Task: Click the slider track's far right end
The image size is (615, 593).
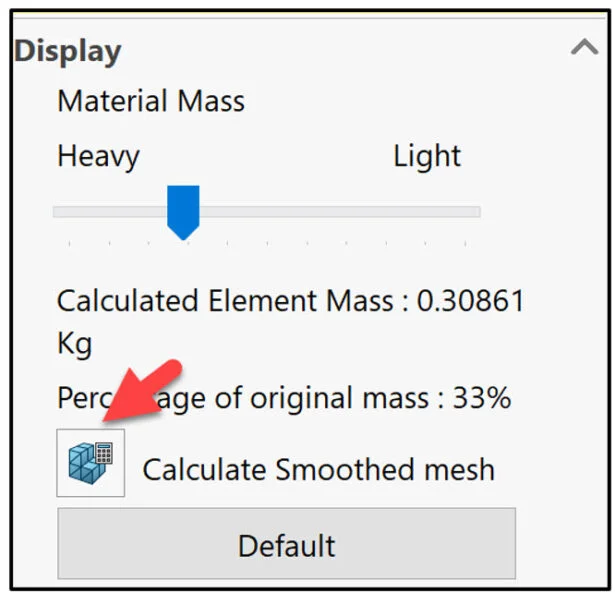Action: 475,212
